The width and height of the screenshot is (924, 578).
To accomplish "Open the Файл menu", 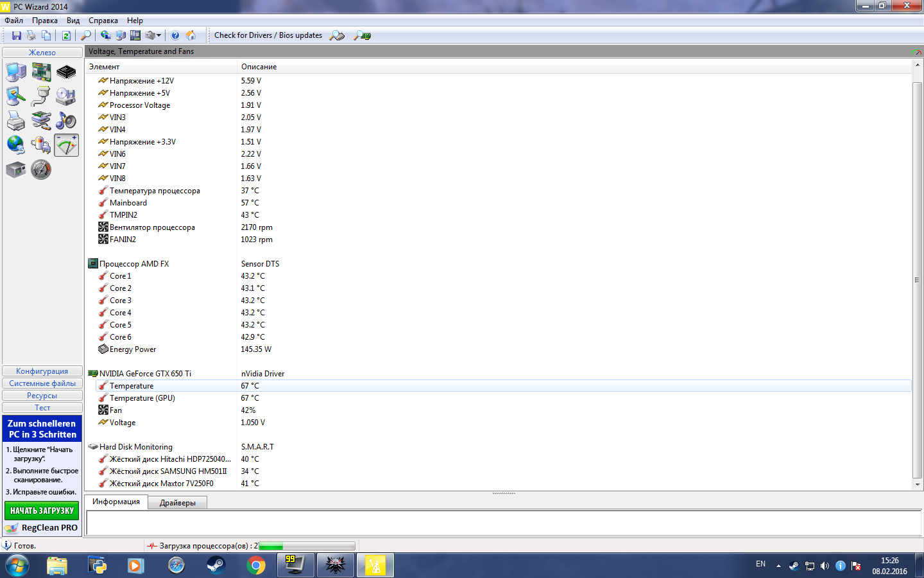I will [x=13, y=21].
